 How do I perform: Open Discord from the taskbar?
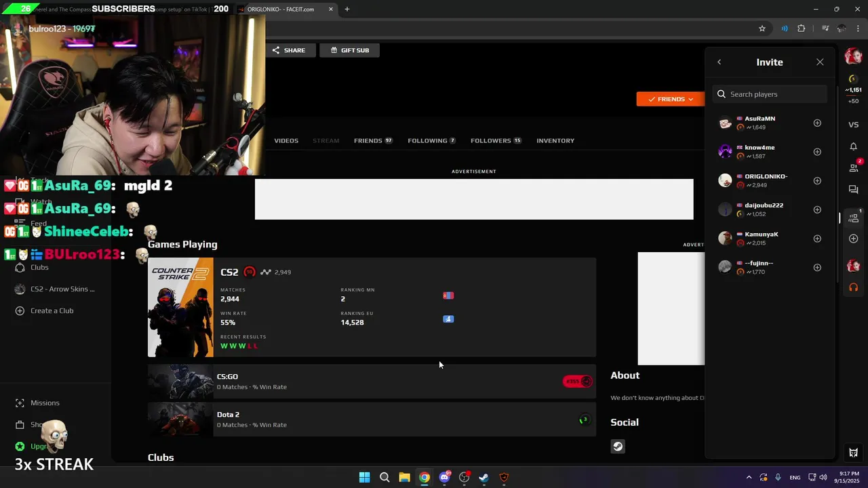444,477
